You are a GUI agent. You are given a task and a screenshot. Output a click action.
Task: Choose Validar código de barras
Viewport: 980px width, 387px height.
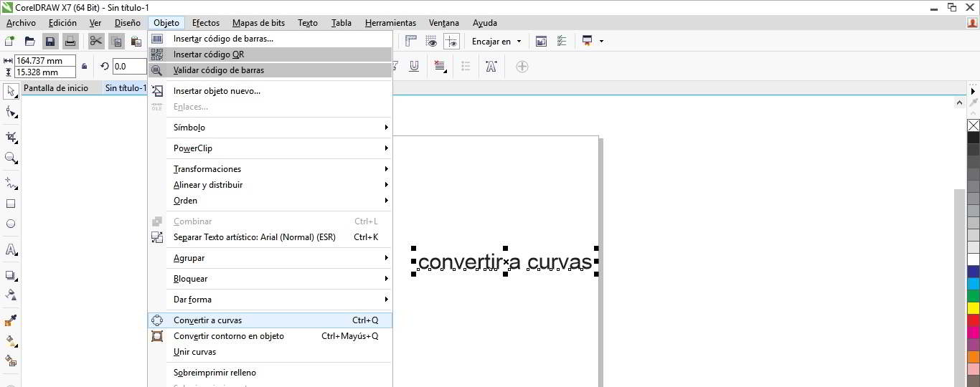click(270, 70)
